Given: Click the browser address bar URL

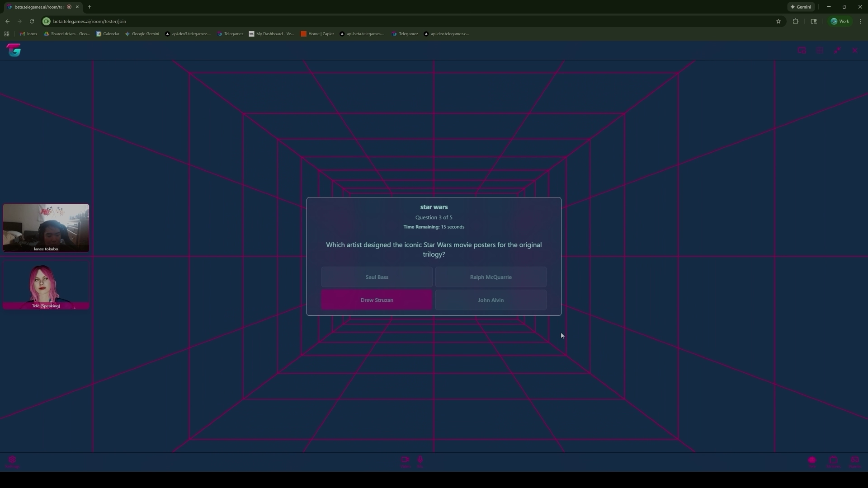Looking at the screenshot, I should coord(90,21).
